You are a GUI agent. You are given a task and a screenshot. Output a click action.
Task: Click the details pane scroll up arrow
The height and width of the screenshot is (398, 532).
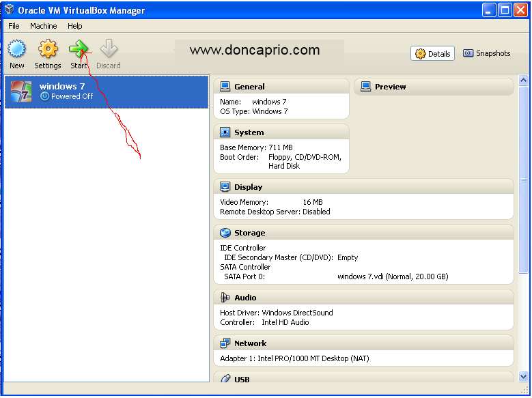coord(523,80)
